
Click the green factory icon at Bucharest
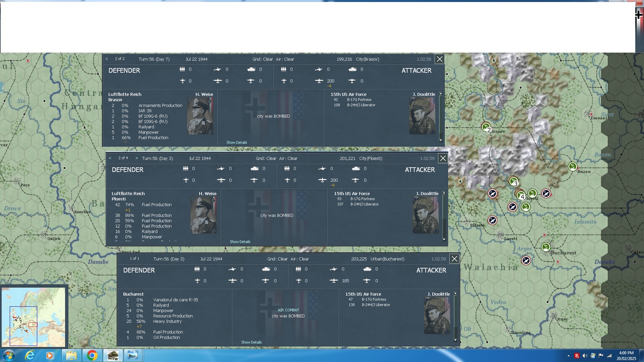pos(546,247)
